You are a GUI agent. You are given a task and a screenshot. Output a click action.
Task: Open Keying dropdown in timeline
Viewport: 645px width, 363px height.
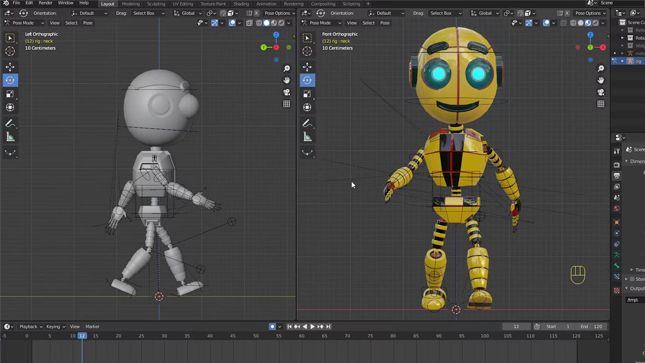pyautogui.click(x=55, y=326)
